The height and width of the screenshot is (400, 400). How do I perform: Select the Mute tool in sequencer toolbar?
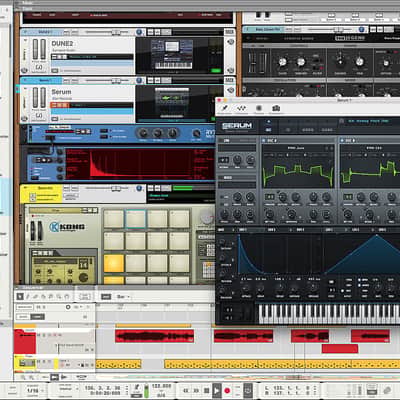[51, 296]
